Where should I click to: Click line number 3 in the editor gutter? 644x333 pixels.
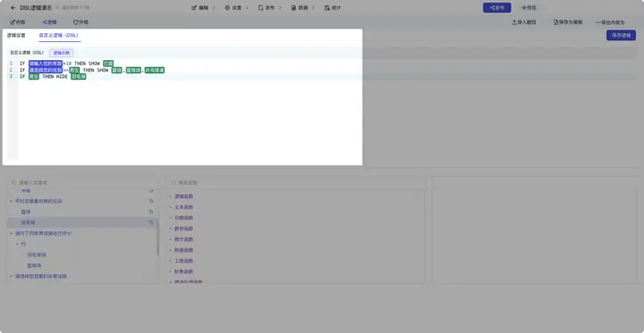click(x=11, y=77)
